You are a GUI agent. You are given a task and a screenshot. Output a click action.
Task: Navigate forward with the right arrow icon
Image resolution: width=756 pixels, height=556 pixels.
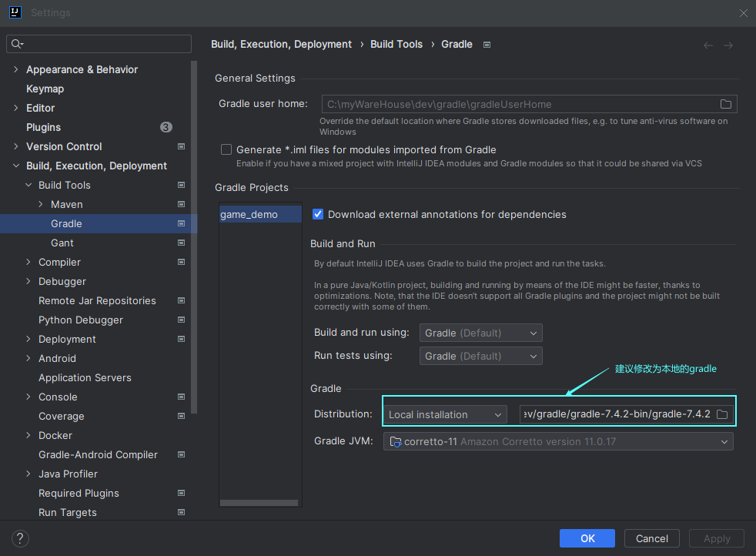728,45
